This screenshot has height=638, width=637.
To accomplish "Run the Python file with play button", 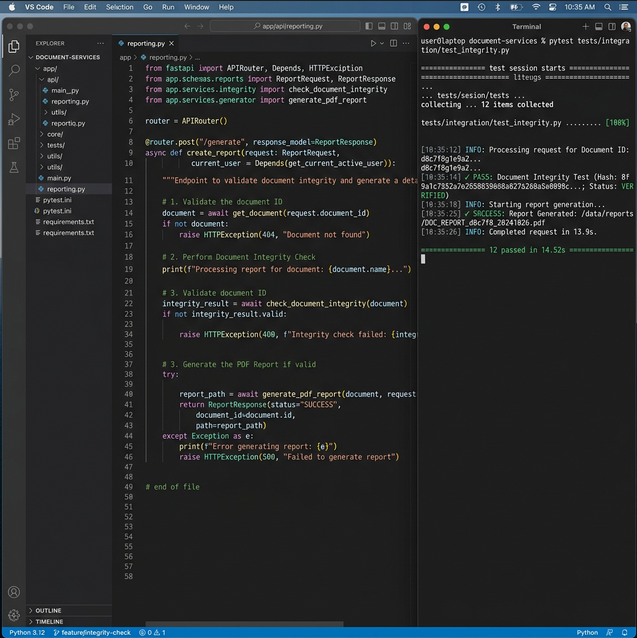I will click(374, 44).
